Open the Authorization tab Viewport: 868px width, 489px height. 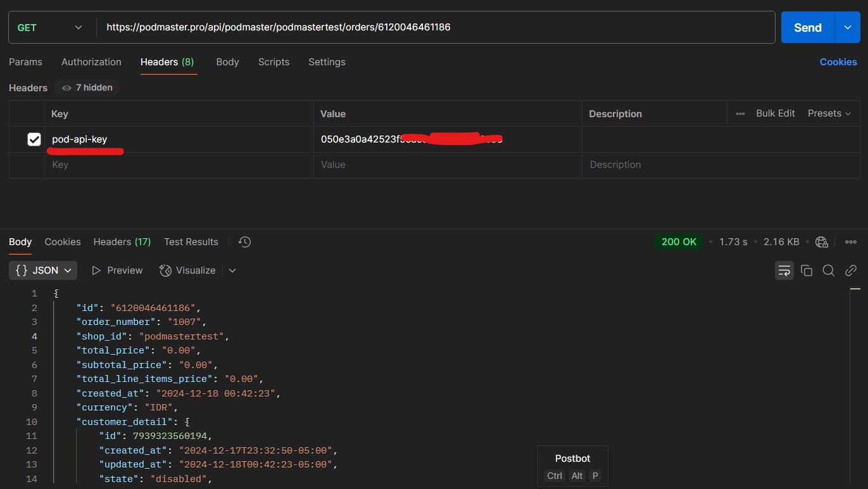point(91,62)
